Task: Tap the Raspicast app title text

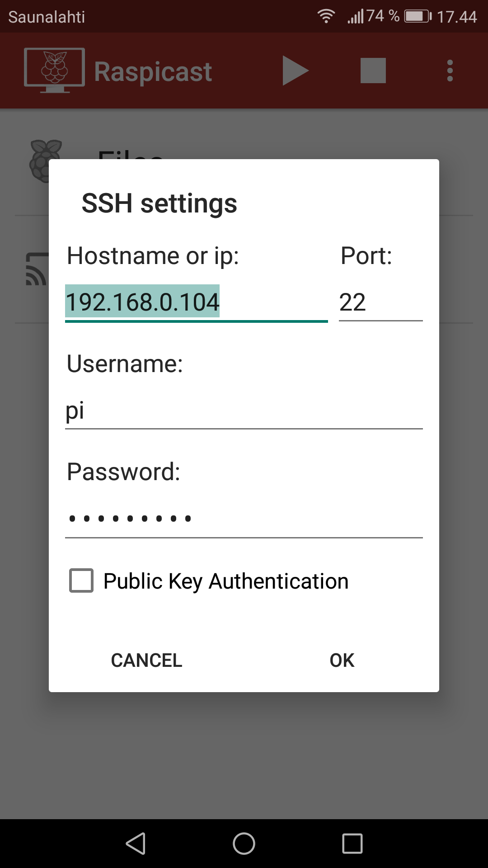Action: 153,71
